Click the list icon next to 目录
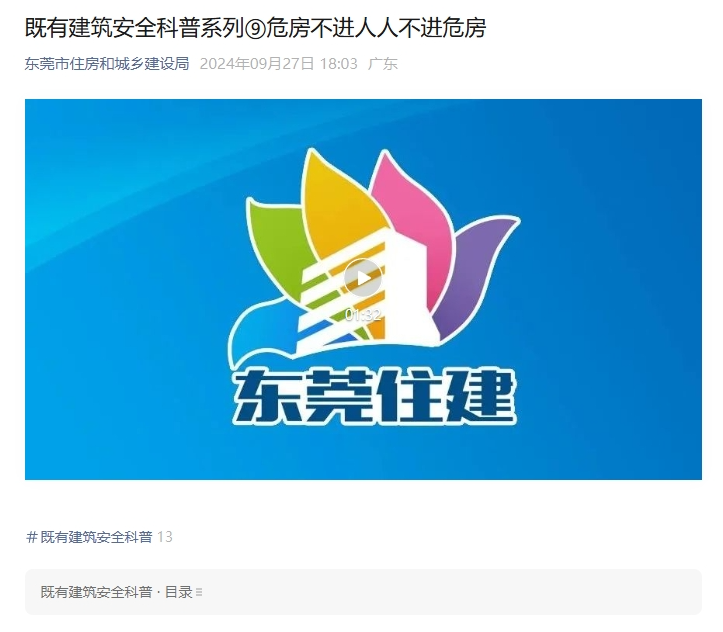This screenshot has height=632, width=723. point(199,592)
